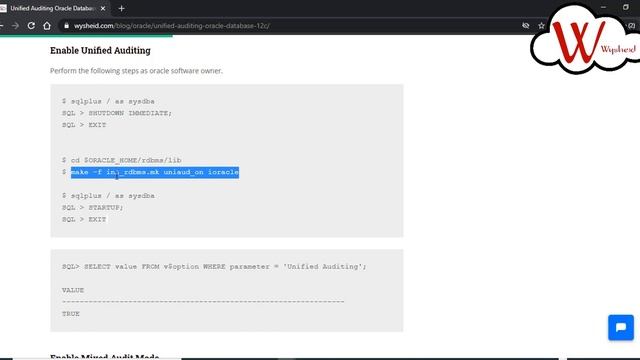
Task: Click the crossed-eye icon in address bar
Action: click(526, 26)
